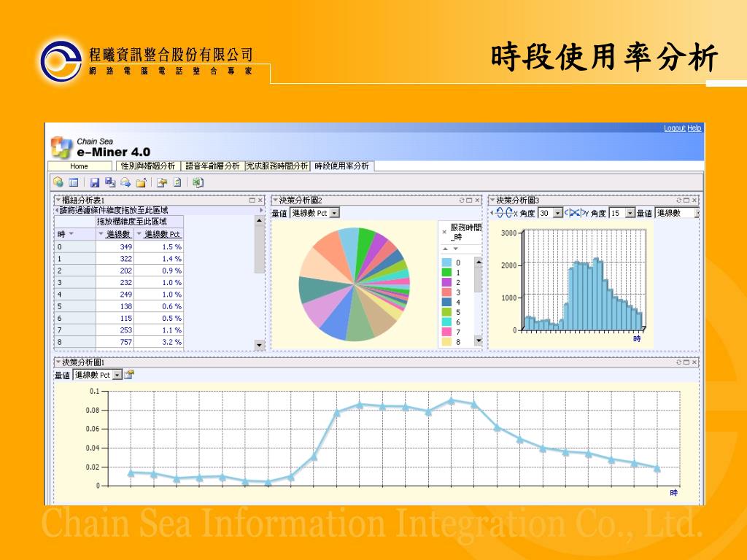Screen dimensions: 747x560
Task: Click the Help link
Action: 694,128
